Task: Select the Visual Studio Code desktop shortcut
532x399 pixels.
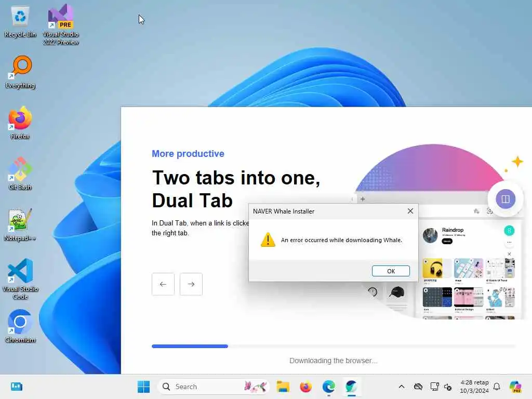Action: pyautogui.click(x=20, y=279)
